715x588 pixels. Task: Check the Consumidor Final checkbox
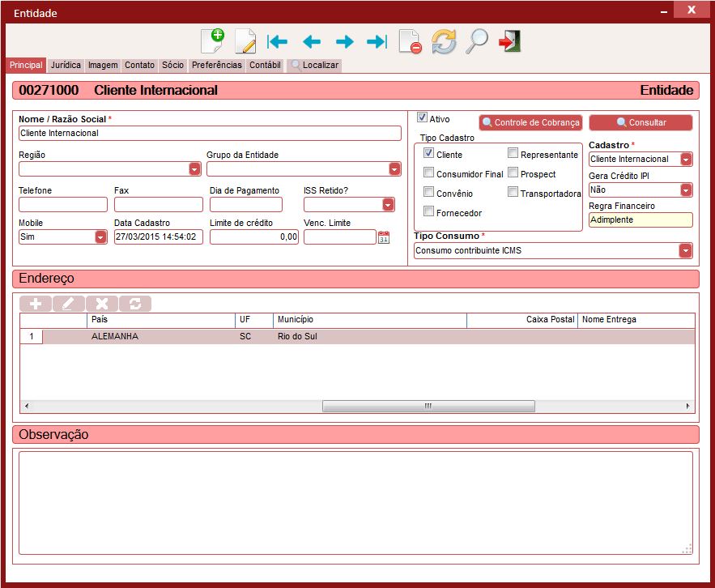(428, 173)
